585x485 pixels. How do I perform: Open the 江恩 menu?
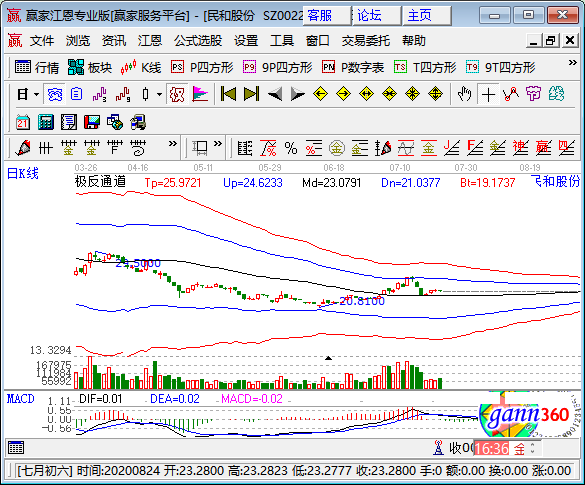150,40
